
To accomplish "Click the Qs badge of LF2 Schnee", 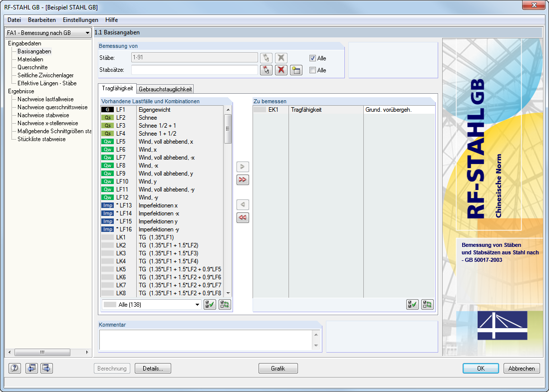I will pyautogui.click(x=107, y=118).
